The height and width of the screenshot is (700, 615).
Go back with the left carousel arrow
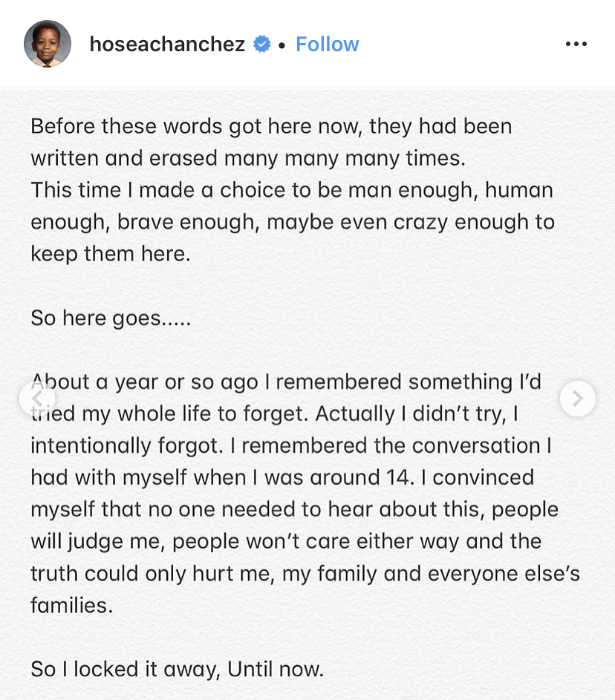(37, 398)
